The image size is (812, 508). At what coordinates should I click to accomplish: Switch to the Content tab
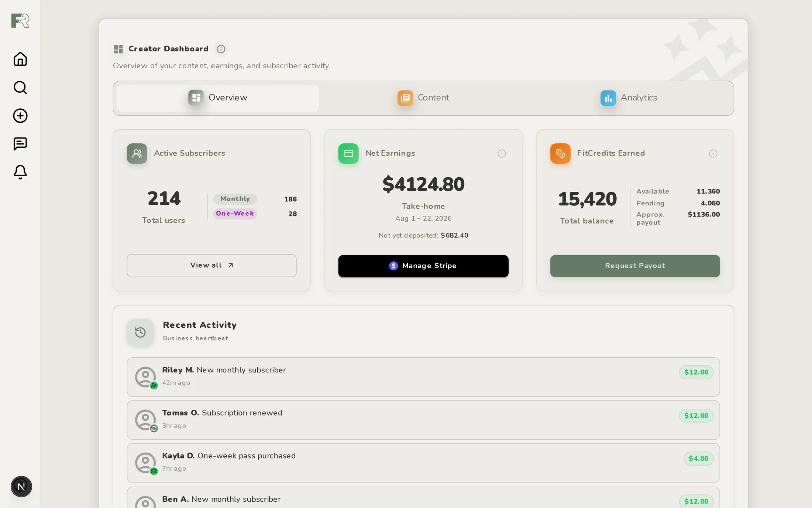click(x=423, y=98)
